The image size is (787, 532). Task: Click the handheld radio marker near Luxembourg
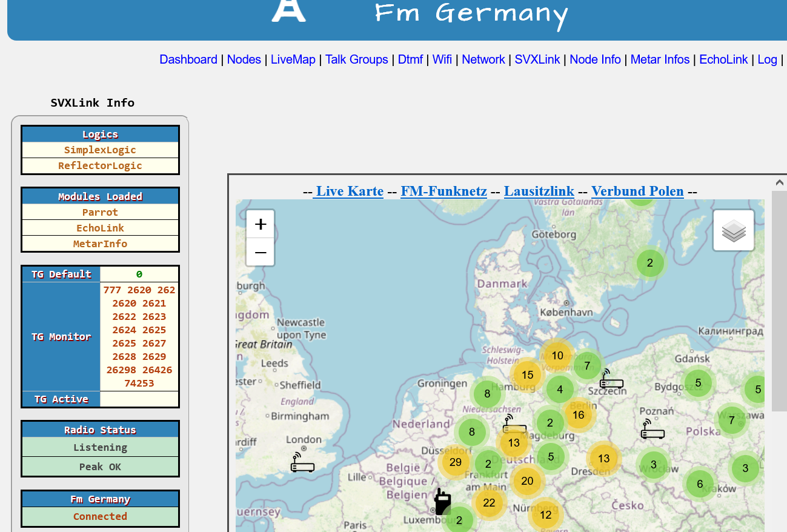[x=443, y=501]
